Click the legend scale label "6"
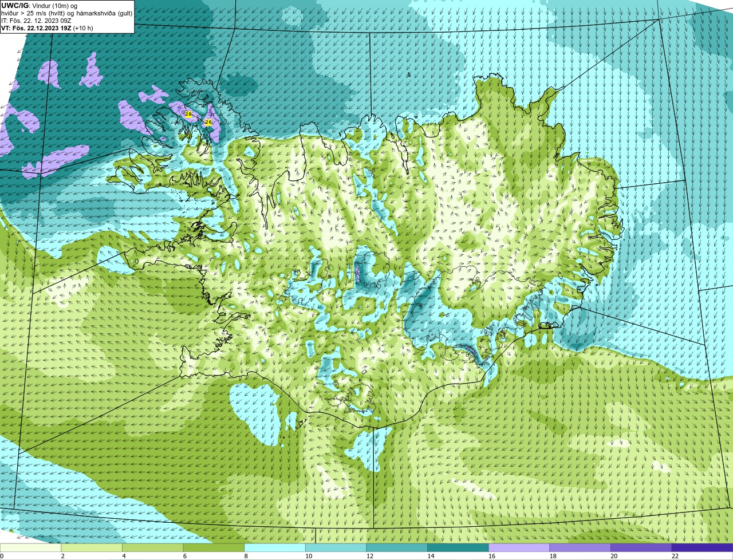This screenshot has height=560, width=733. (x=184, y=556)
